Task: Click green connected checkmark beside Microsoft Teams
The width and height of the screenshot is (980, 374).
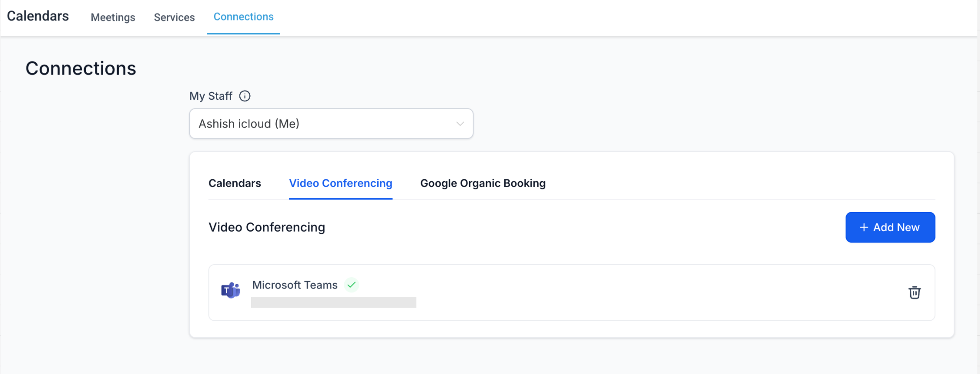Action: (351, 285)
